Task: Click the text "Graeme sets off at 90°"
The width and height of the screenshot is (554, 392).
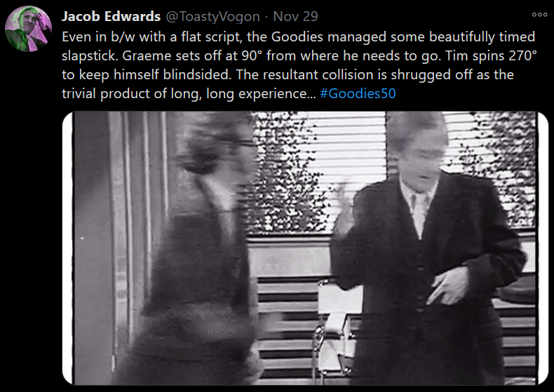Action: pos(192,56)
